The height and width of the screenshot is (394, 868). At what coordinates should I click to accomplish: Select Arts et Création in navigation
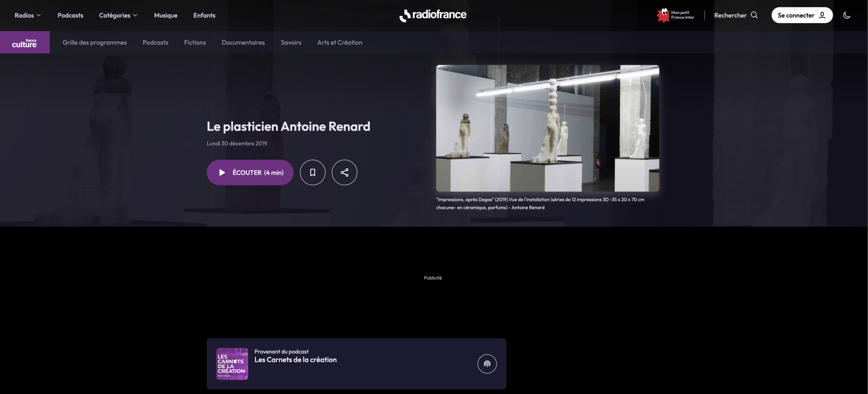click(340, 43)
